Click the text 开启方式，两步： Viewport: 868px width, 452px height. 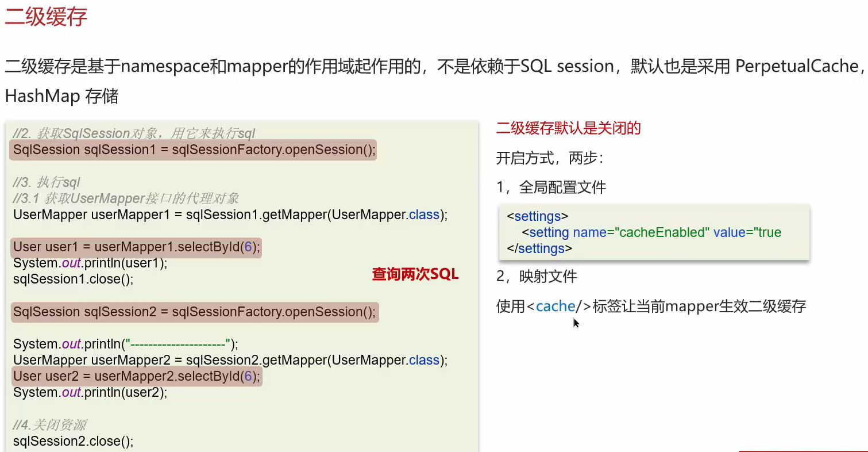click(550, 158)
